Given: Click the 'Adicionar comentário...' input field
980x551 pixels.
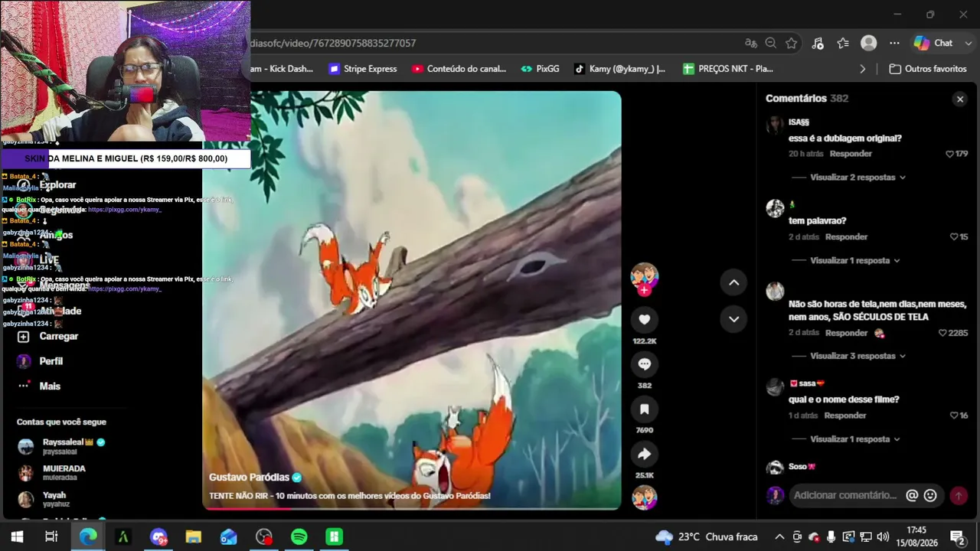Looking at the screenshot, I should 845,495.
